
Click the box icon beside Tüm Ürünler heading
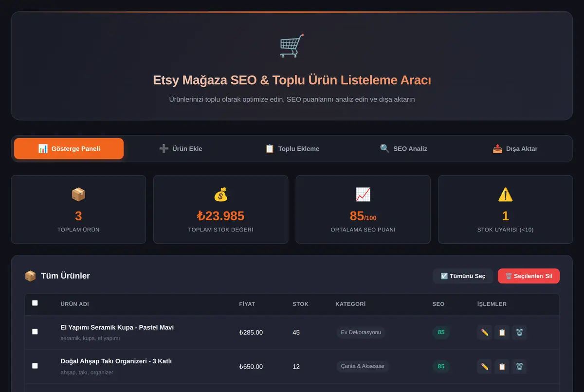coord(30,276)
